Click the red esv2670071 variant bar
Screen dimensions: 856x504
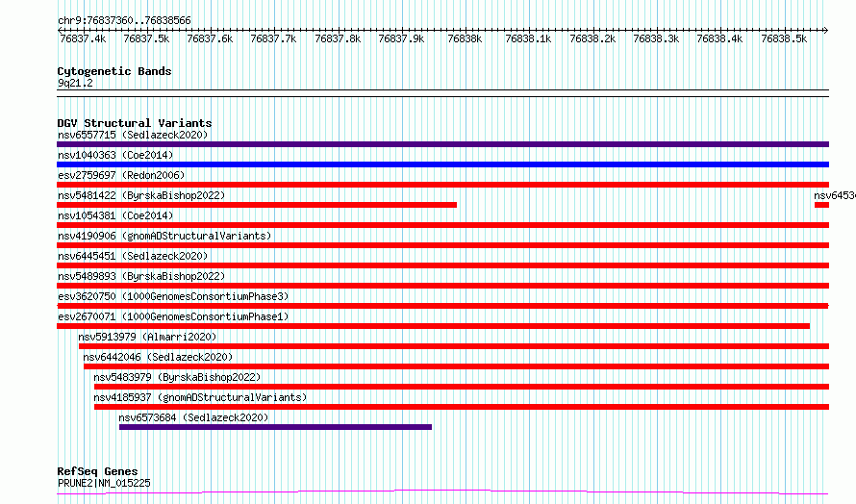pos(433,326)
